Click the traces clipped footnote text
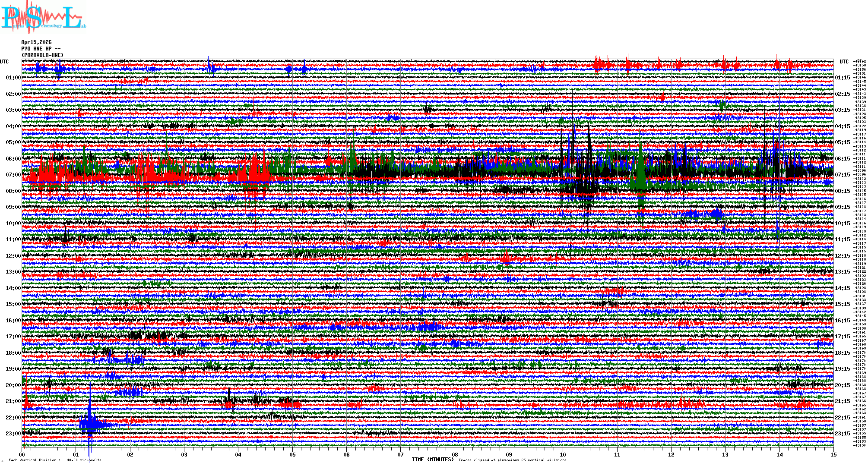 512,460
